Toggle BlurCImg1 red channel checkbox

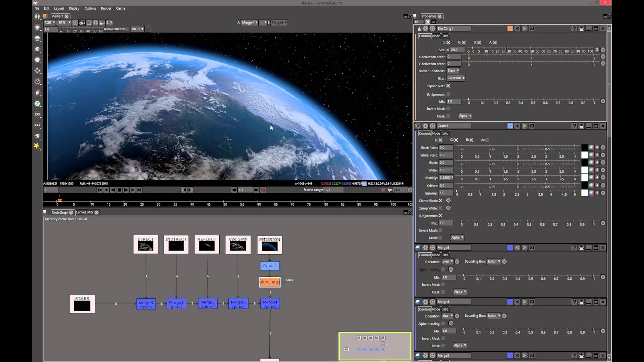pyautogui.click(x=448, y=43)
